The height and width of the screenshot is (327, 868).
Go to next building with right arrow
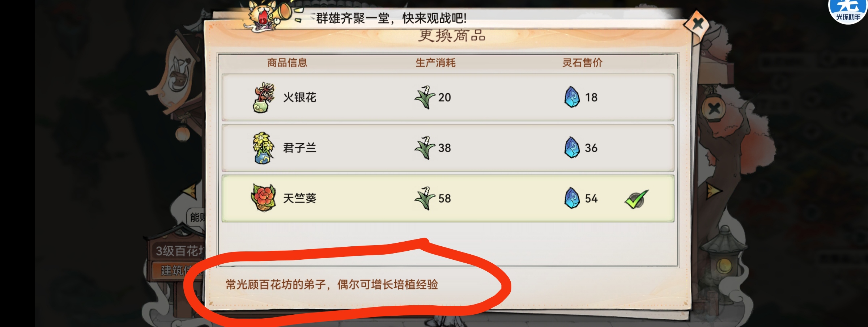pos(713,191)
